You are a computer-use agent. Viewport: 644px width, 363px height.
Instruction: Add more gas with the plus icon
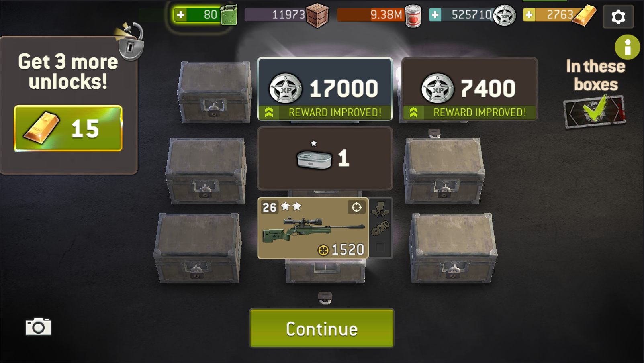coord(181,15)
